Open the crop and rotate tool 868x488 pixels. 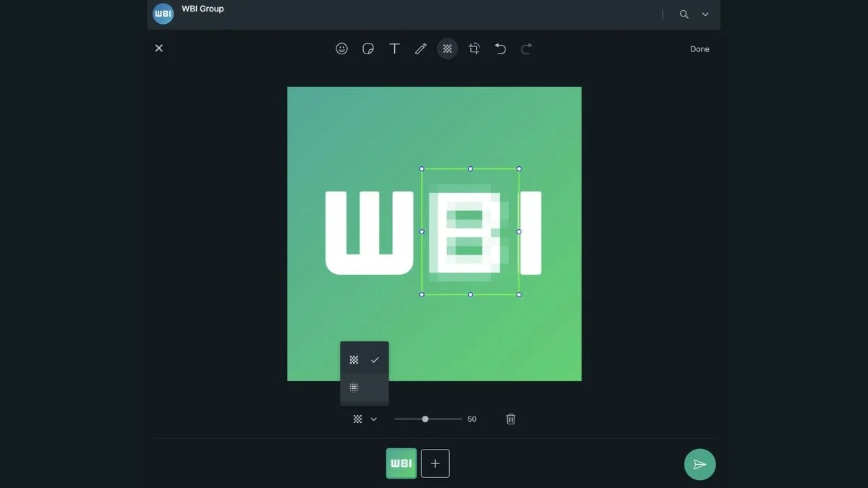474,48
